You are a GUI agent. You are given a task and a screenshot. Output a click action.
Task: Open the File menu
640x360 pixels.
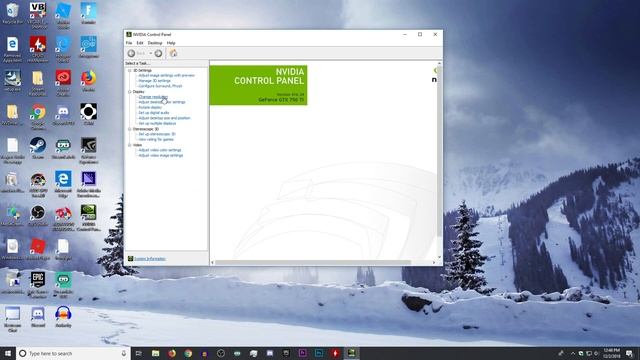[129, 43]
